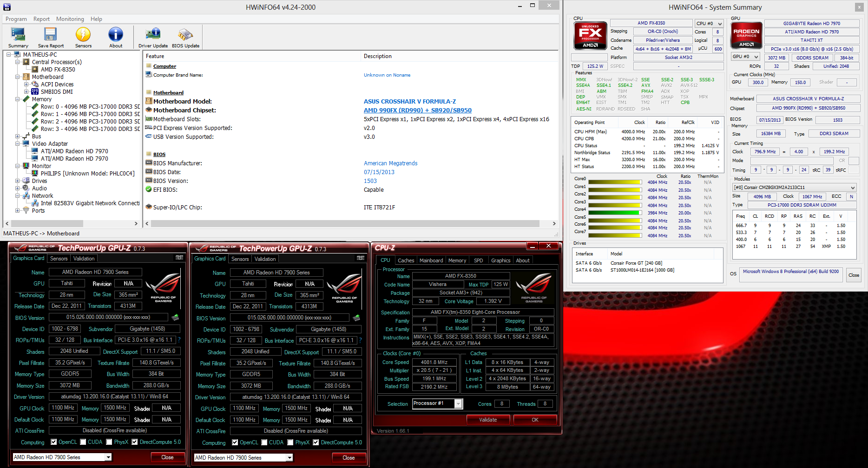The height and width of the screenshot is (468, 868).
Task: Open CPU #0 dropdown in System Summary
Action: [x=709, y=24]
